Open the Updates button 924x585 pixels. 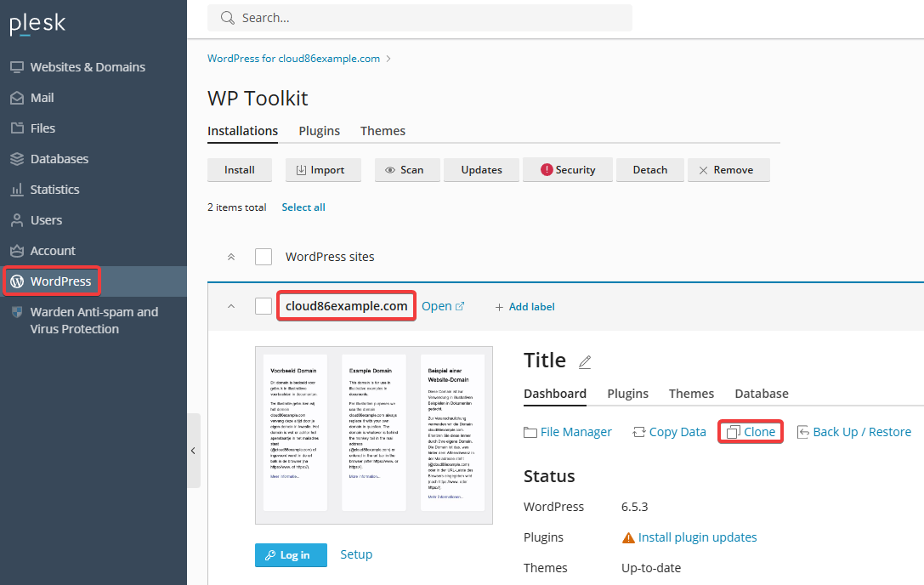click(x=481, y=170)
